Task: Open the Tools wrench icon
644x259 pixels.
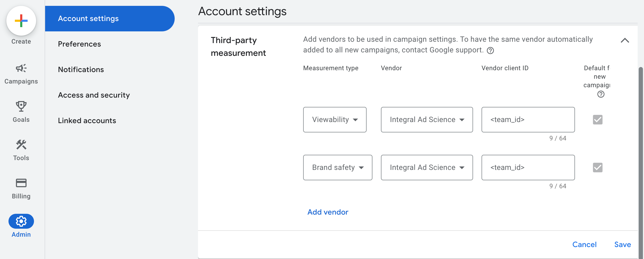Action: (x=21, y=145)
